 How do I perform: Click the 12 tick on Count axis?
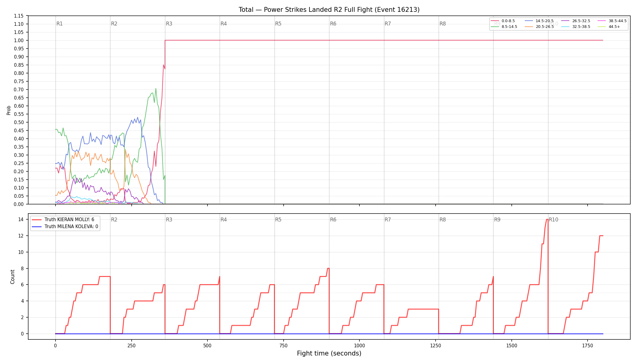click(x=21, y=236)
